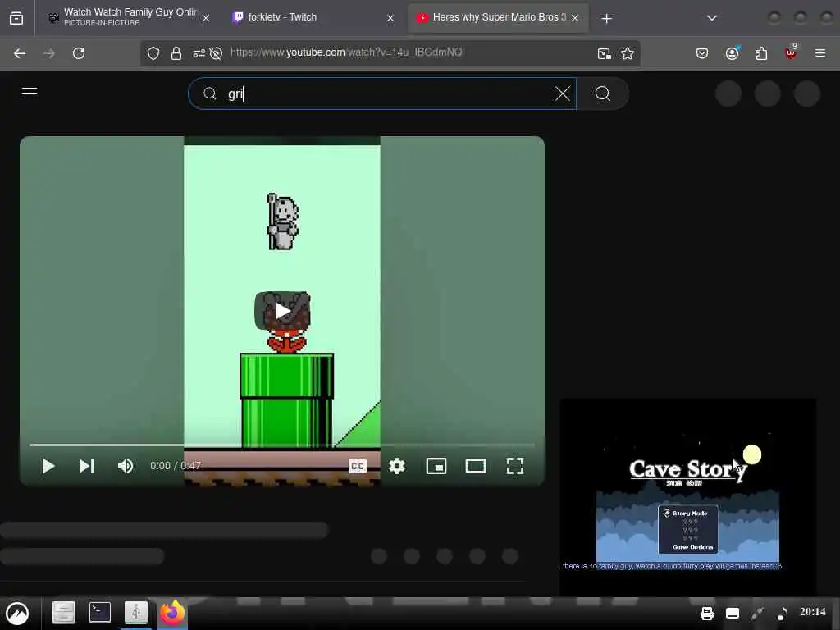The height and width of the screenshot is (630, 840).
Task: Enter fullscreen video mode
Action: 515,466
